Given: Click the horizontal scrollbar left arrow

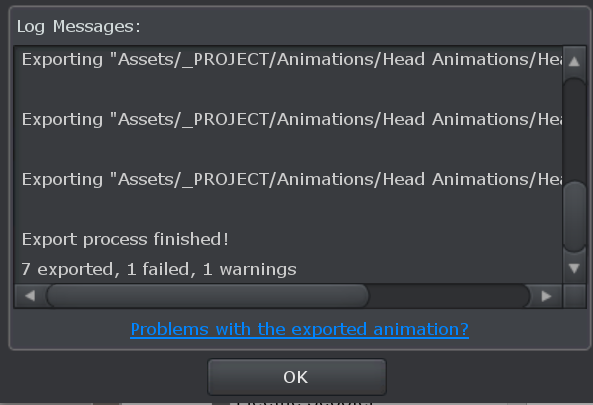Looking at the screenshot, I should [x=29, y=296].
